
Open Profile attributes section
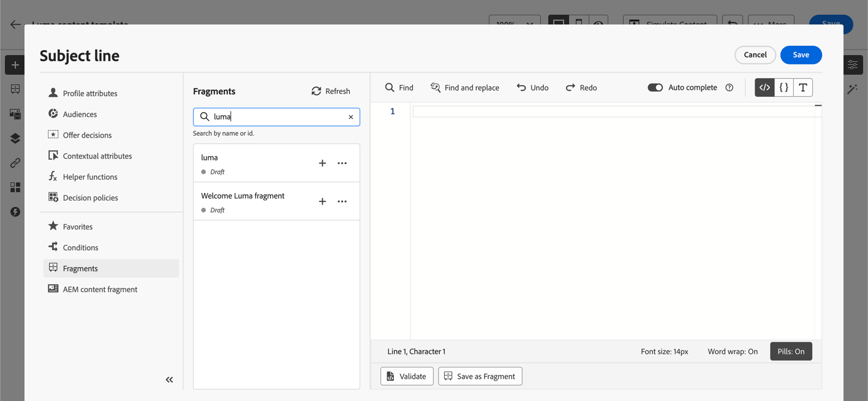point(90,94)
